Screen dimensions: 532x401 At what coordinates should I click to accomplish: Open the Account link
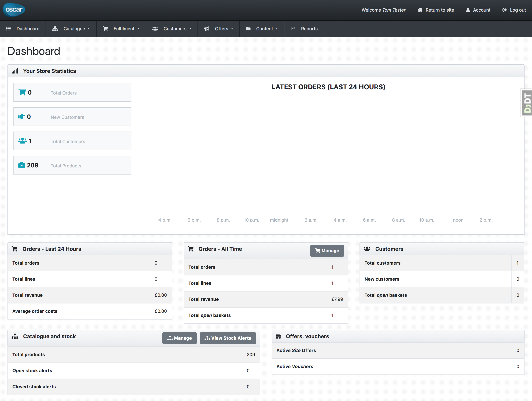coord(478,10)
